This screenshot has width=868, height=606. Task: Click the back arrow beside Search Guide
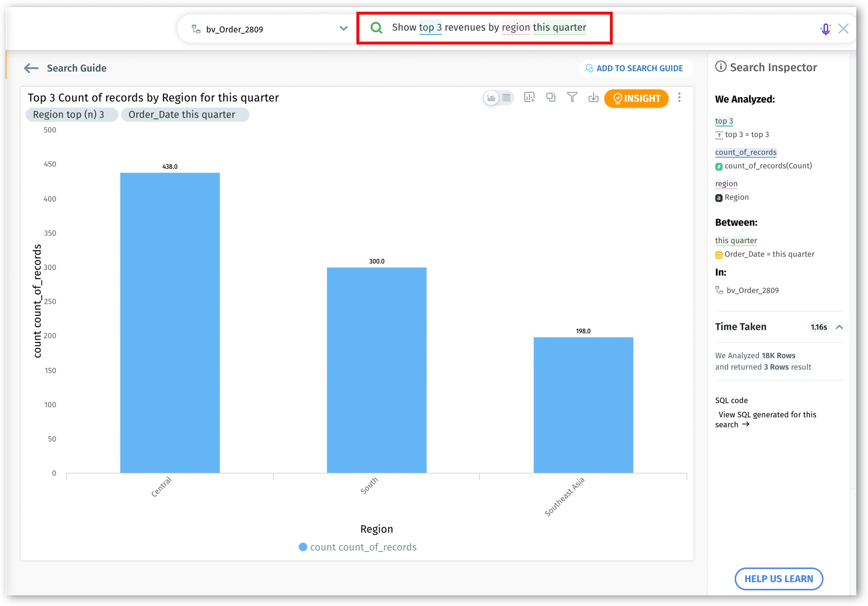[x=31, y=68]
